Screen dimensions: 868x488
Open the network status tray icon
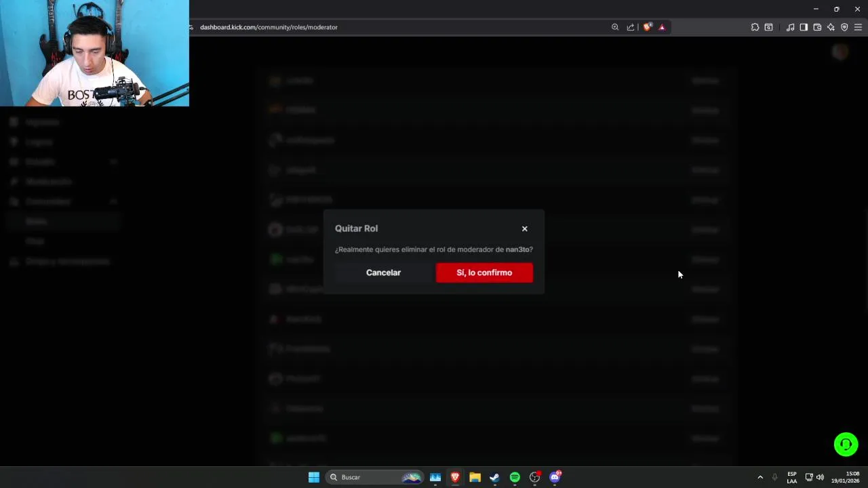[809, 477]
